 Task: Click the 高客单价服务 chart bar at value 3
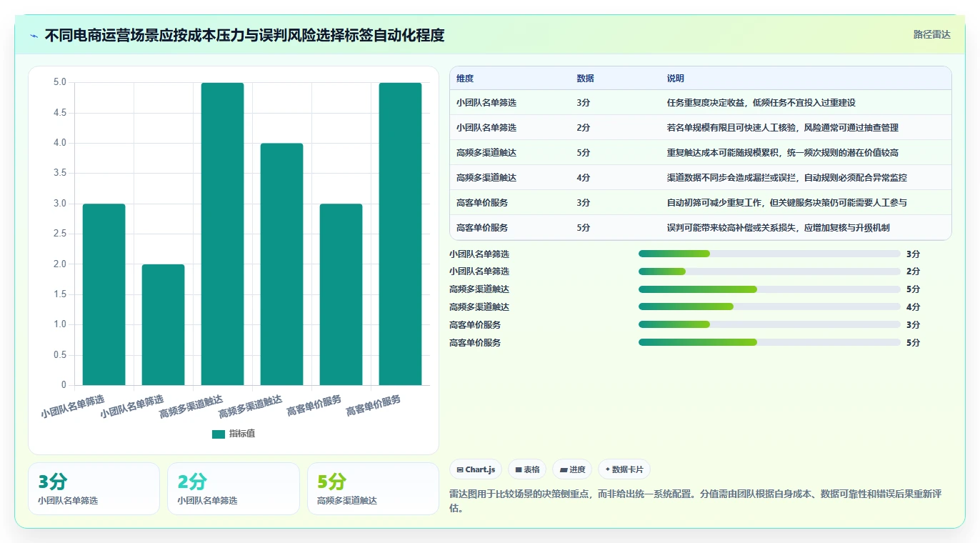click(x=341, y=294)
